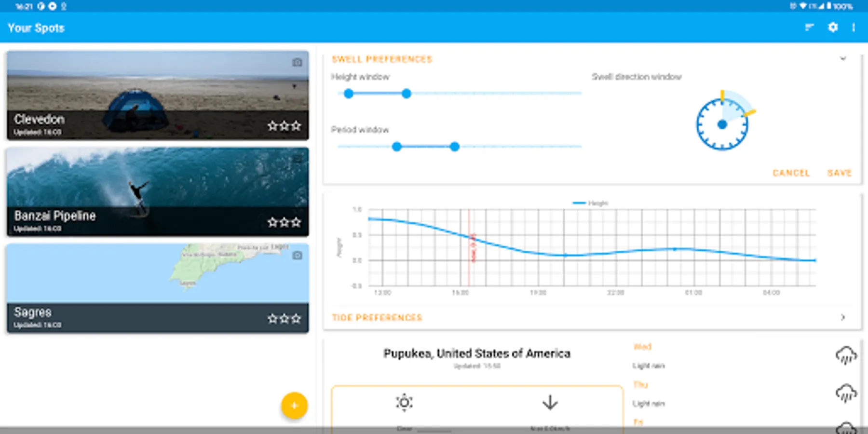Click the "Height window" label
The image size is (868, 434).
(x=360, y=77)
